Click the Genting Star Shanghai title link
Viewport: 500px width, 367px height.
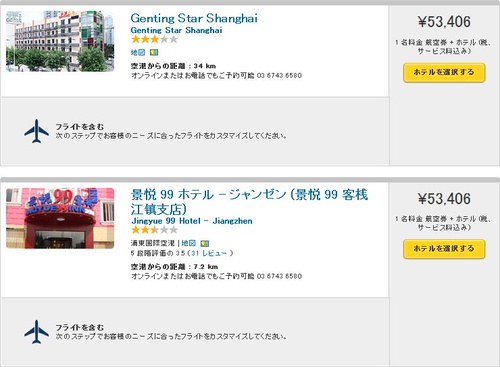(194, 18)
